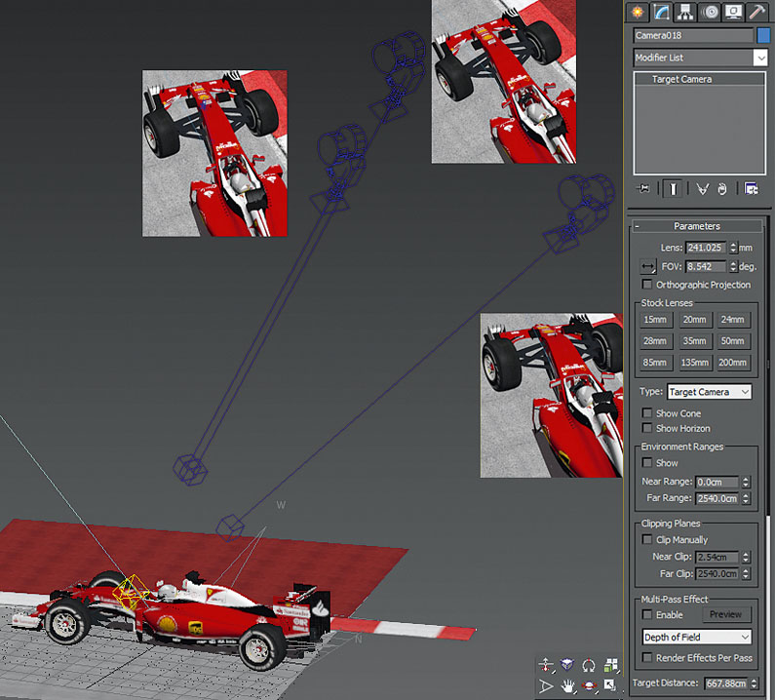775x700 pixels.
Task: Open Configure Modifier Sets icon
Action: pos(752,188)
